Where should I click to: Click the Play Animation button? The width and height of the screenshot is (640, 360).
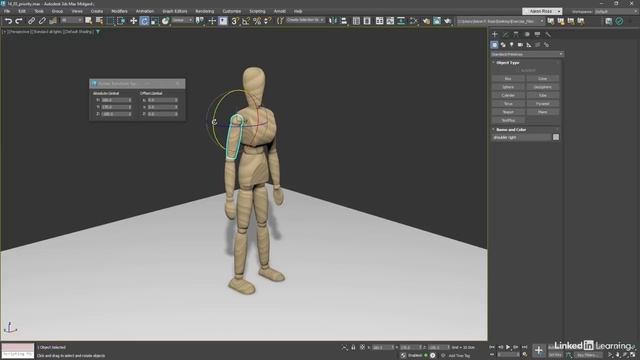pyautogui.click(x=508, y=347)
